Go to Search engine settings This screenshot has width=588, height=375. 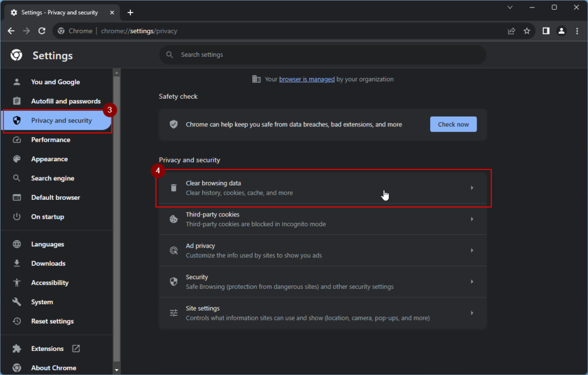(52, 178)
